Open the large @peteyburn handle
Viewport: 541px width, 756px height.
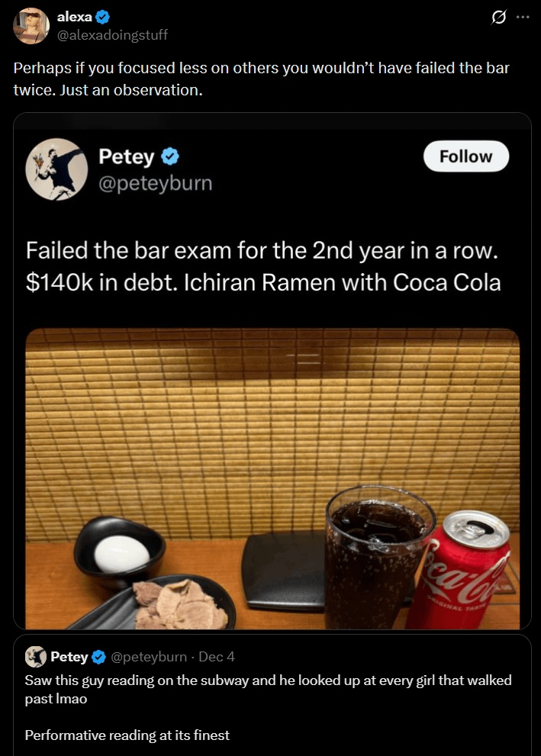pyautogui.click(x=155, y=183)
